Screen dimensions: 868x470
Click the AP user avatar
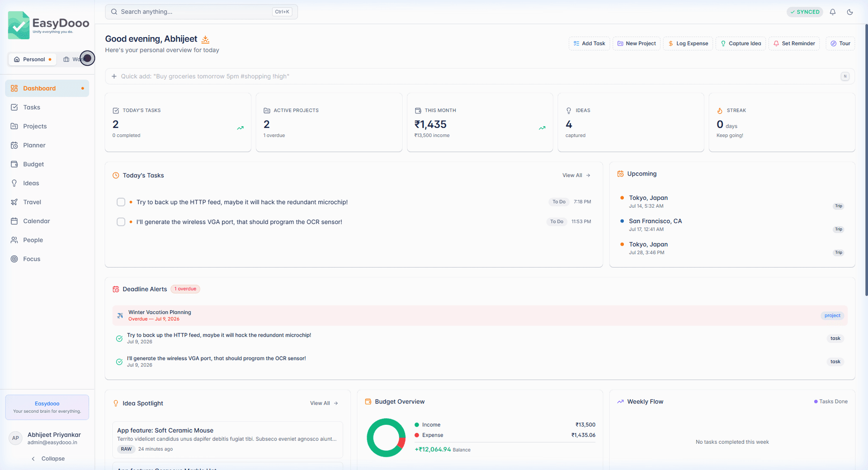(15, 438)
